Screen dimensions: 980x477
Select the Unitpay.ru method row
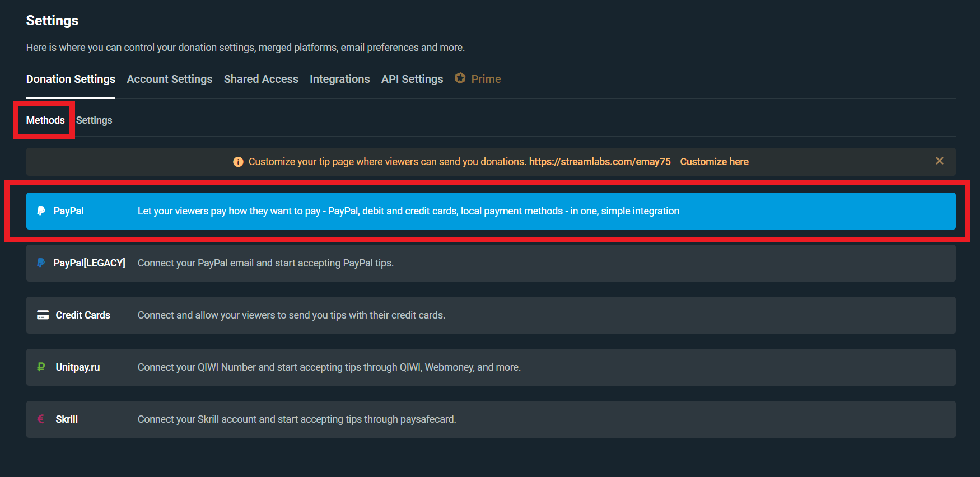(491, 367)
